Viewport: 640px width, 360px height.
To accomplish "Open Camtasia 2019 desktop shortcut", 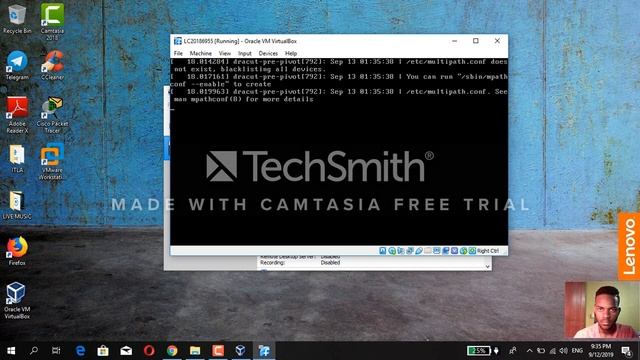I will pyautogui.click(x=52, y=22).
